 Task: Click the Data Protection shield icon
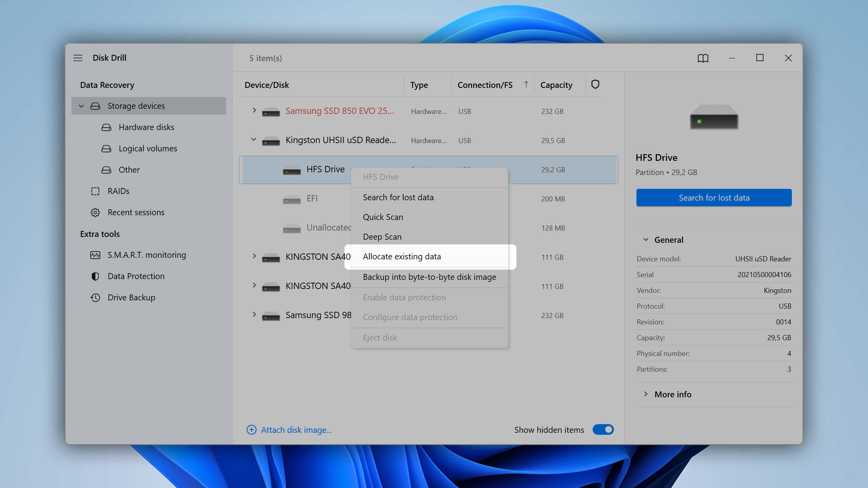95,276
